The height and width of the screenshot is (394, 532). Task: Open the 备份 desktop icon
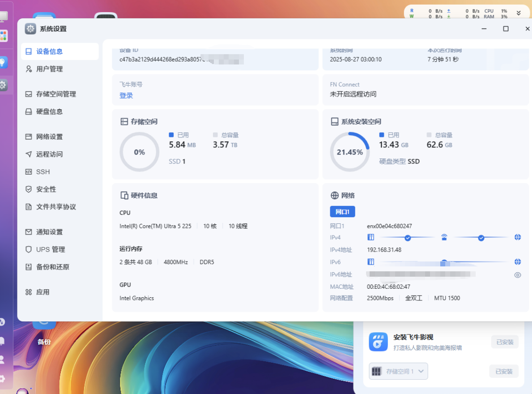[x=44, y=334]
